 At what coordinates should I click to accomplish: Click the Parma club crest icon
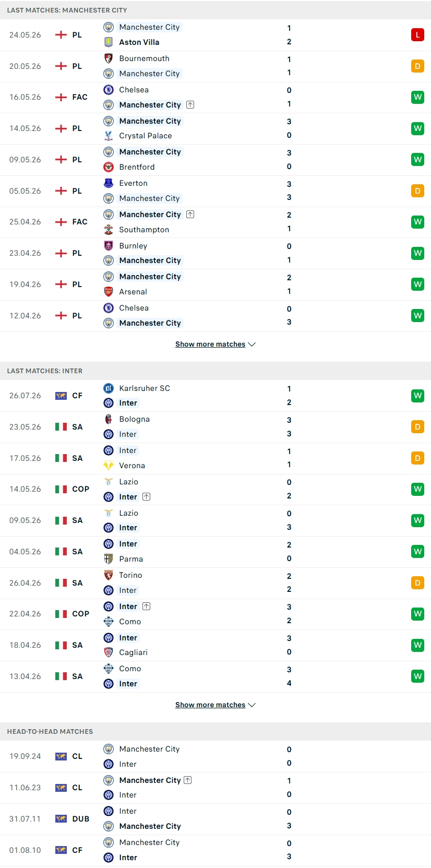(x=109, y=559)
